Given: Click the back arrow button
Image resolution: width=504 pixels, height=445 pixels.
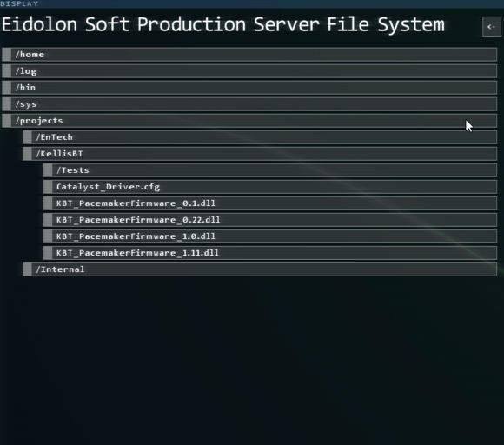Looking at the screenshot, I should [x=492, y=27].
